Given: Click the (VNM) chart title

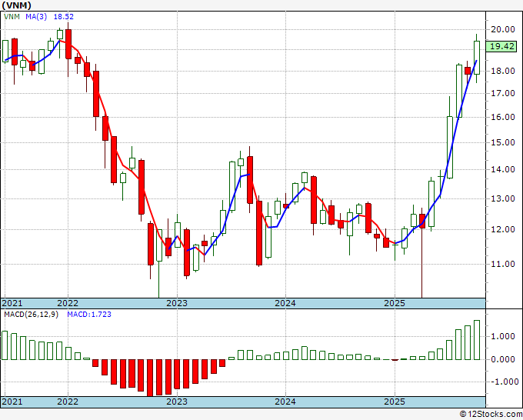Looking at the screenshot, I should point(17,5).
